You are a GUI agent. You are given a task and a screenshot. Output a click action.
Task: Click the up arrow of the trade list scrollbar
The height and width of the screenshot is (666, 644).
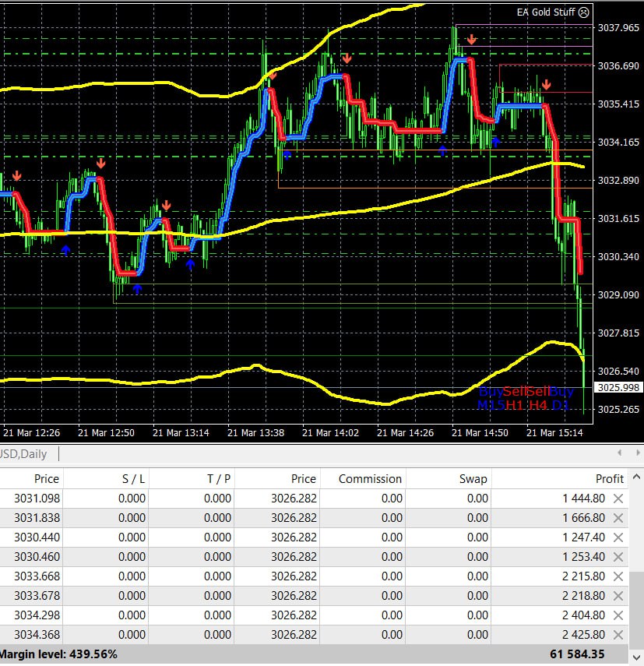(x=636, y=477)
